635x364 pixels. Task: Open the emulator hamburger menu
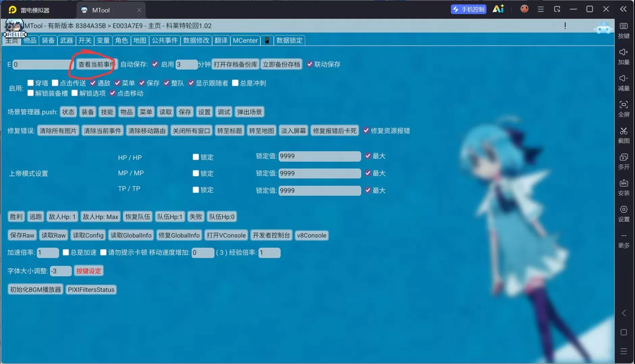541,9
